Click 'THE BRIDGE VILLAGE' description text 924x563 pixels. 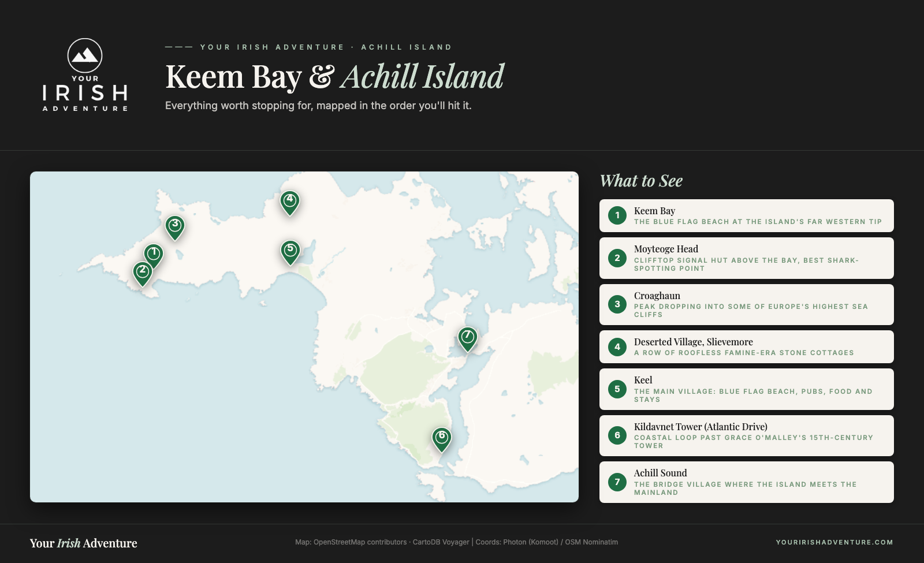pos(746,489)
